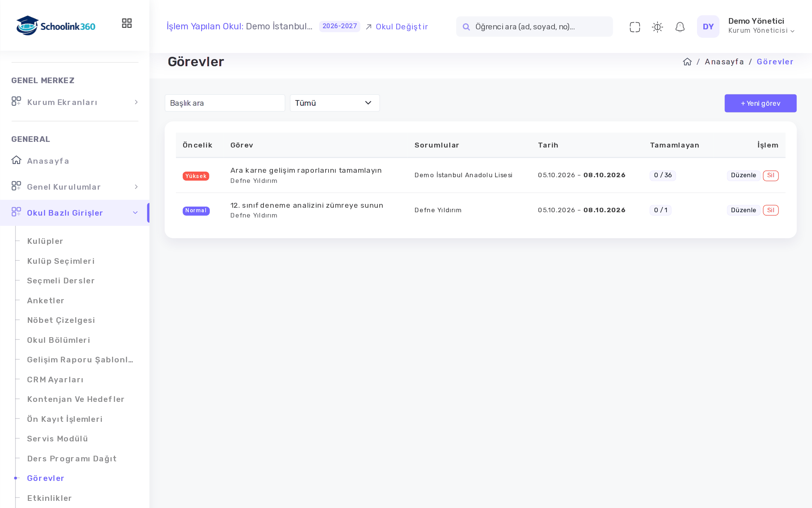Click the Anasayfa breadcrumb link

[x=724, y=62]
